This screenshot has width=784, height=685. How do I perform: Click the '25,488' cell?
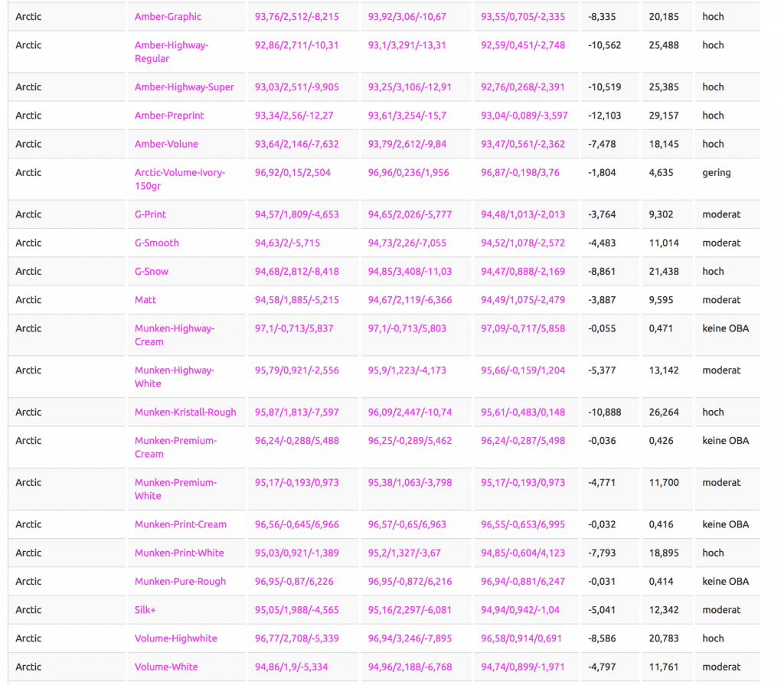664,45
